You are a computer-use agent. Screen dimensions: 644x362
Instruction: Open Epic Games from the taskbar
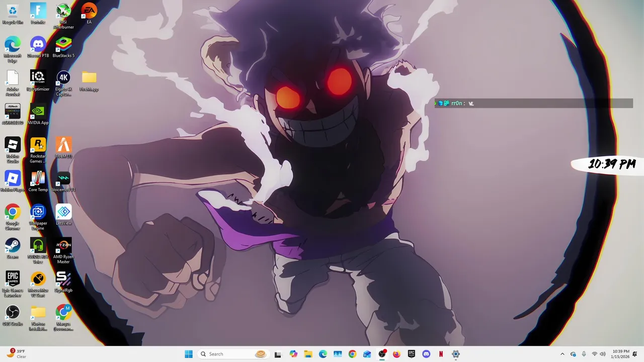click(x=412, y=354)
